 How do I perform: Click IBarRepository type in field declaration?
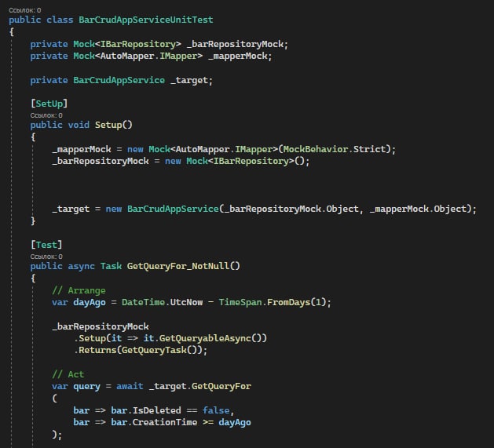click(x=138, y=44)
